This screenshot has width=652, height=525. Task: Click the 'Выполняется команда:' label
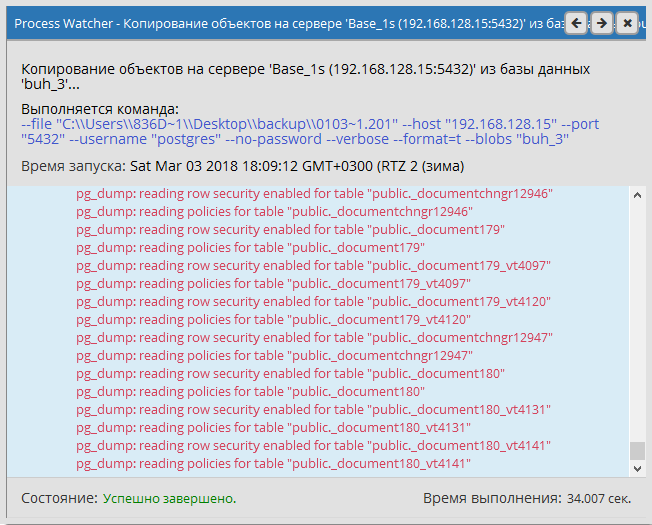(x=99, y=108)
